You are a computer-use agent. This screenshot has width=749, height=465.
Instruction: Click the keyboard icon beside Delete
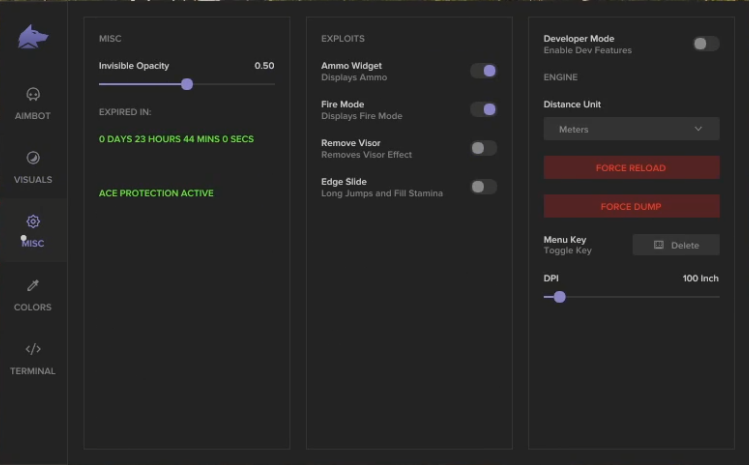(x=659, y=245)
